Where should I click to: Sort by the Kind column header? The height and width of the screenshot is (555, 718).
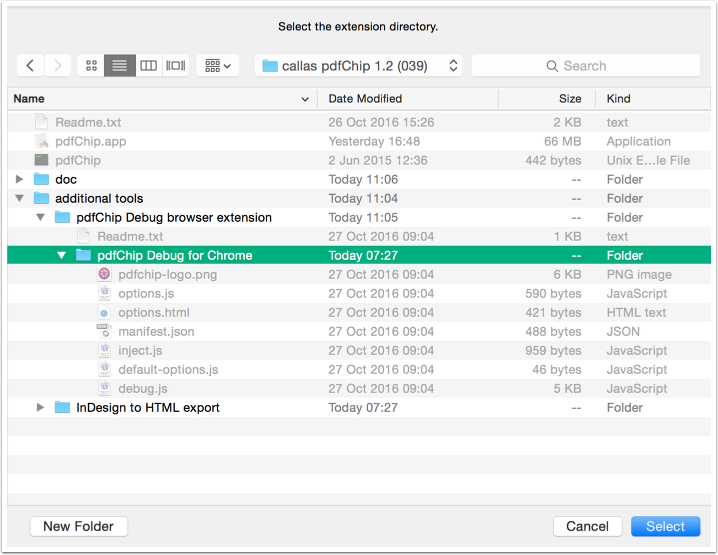click(x=653, y=99)
